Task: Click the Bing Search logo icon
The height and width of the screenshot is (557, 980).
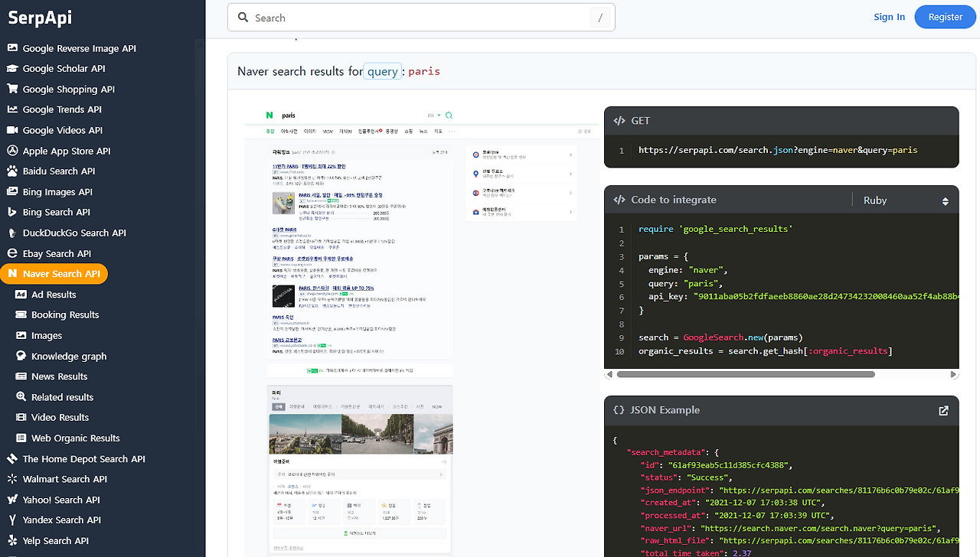Action: click(x=12, y=212)
